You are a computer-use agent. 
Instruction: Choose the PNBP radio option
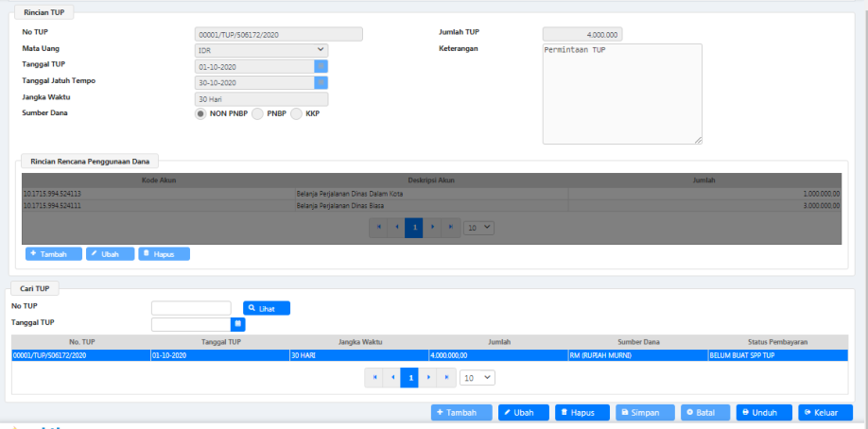(258, 113)
